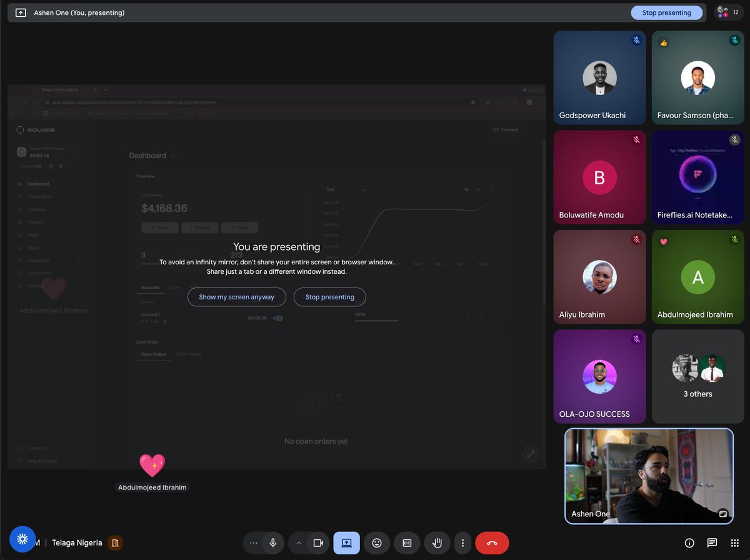
Task: Click the muted mic icon on Favour Samson's tile
Action: point(734,40)
